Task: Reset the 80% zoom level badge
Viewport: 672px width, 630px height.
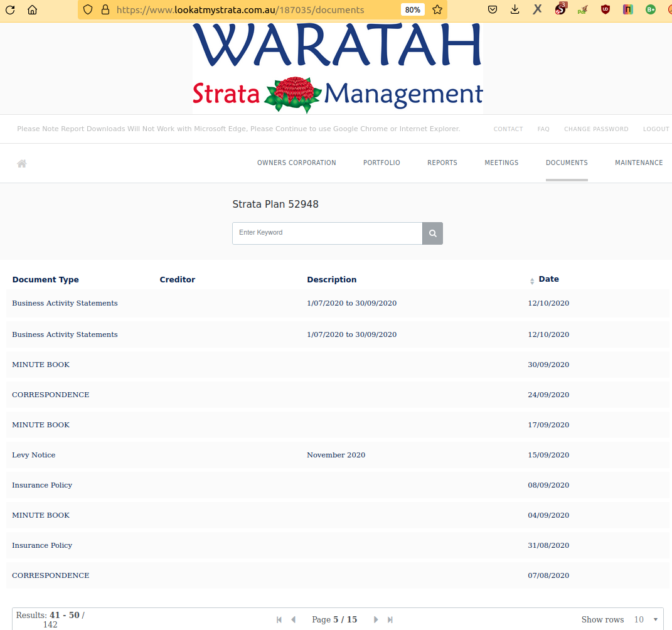Action: [413, 10]
